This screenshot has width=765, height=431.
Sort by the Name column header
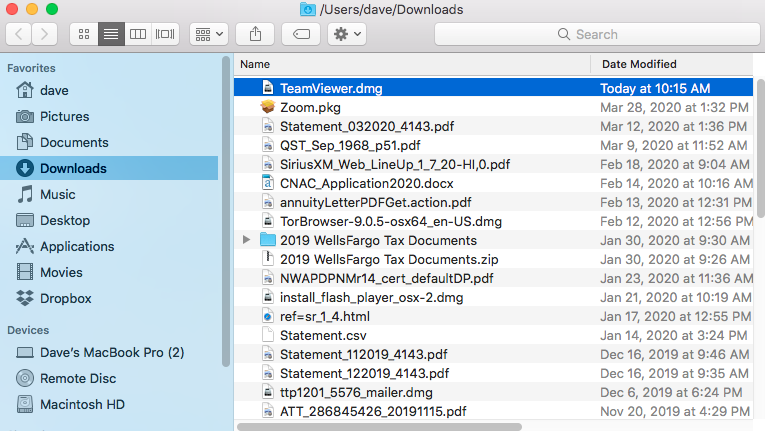pyautogui.click(x=412, y=64)
